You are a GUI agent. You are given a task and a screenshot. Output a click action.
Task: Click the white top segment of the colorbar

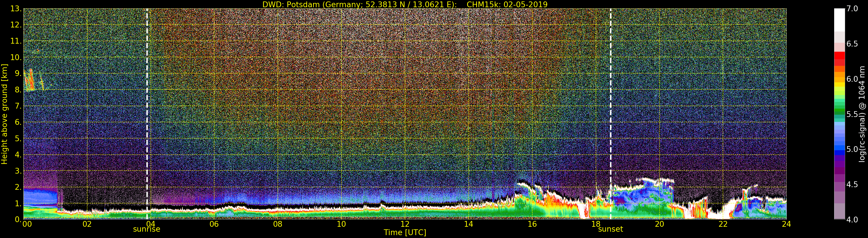pyautogui.click(x=839, y=20)
